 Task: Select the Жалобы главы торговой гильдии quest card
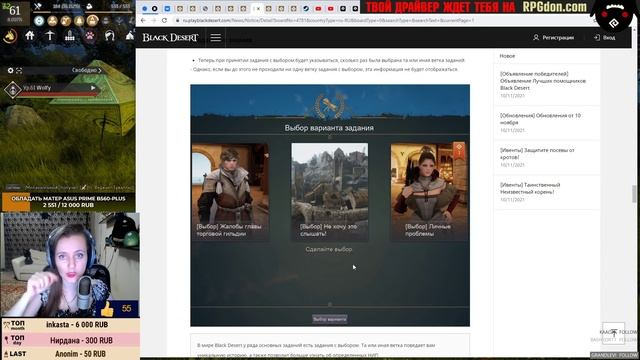click(230, 191)
